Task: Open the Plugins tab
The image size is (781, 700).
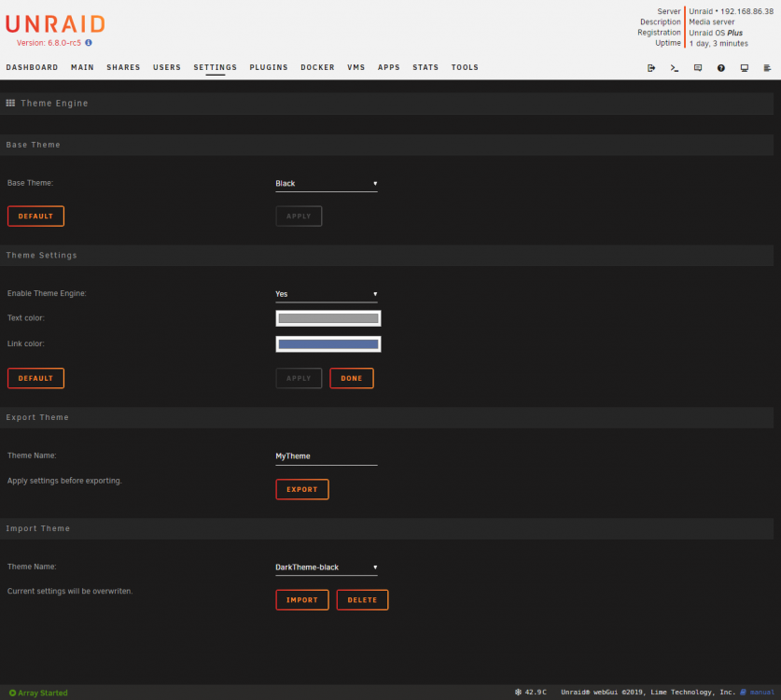Action: point(269,67)
